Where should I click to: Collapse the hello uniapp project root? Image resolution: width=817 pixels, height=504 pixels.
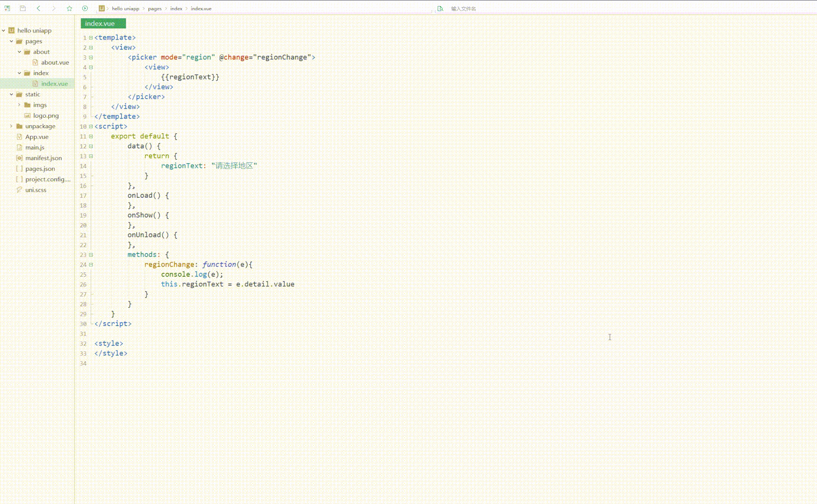[4, 30]
